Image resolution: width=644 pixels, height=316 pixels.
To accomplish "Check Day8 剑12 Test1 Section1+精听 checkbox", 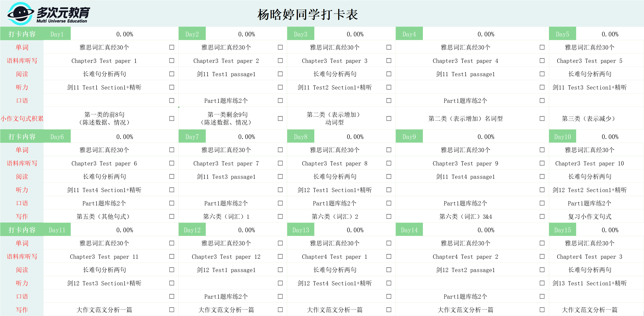I will pos(389,190).
